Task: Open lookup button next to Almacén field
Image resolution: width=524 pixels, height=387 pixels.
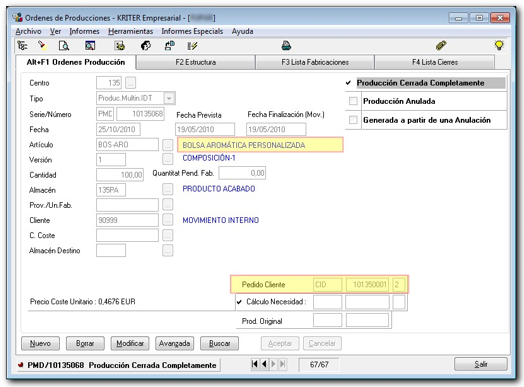Action: tap(167, 189)
